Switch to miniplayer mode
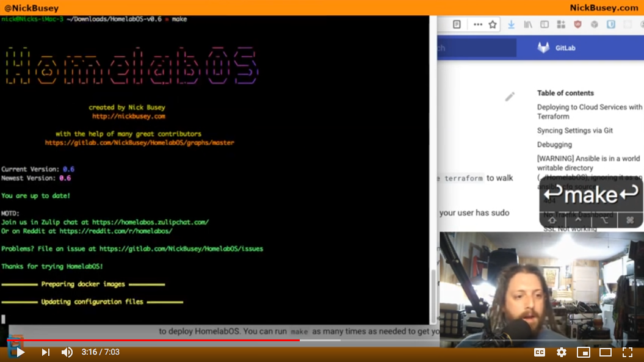Screen dimensions: 644x362 coord(583,352)
